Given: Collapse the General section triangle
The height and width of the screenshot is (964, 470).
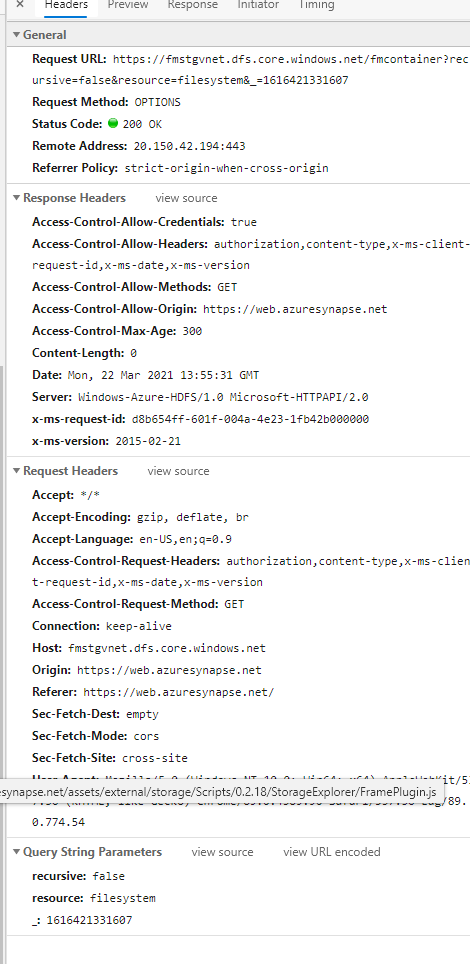Looking at the screenshot, I should pos(17,35).
